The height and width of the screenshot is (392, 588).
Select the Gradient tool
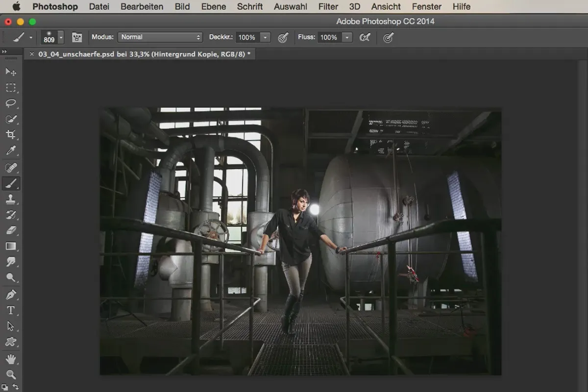click(x=11, y=246)
